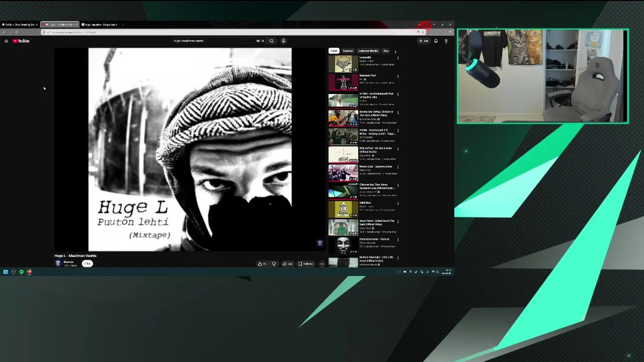Image resolution: width=644 pixels, height=362 pixels.
Task: Open more options for Memento Mori video
Action: [x=398, y=76]
